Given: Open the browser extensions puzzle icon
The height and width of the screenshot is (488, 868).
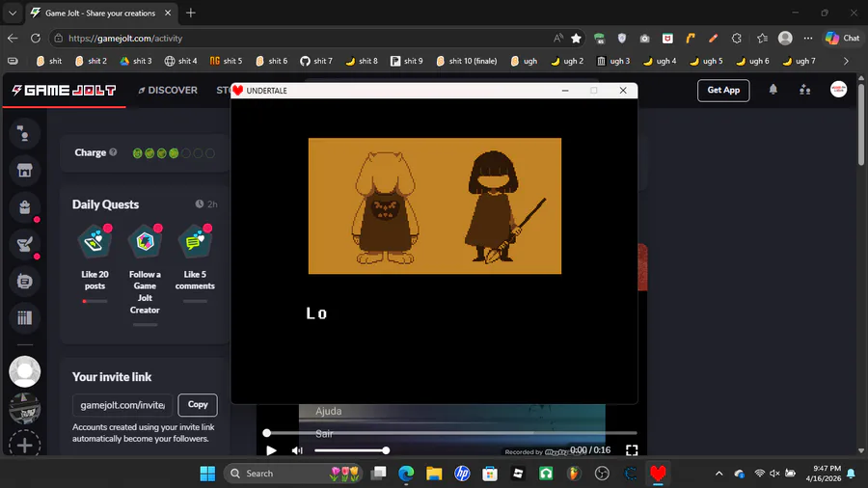Looking at the screenshot, I should click(x=736, y=39).
